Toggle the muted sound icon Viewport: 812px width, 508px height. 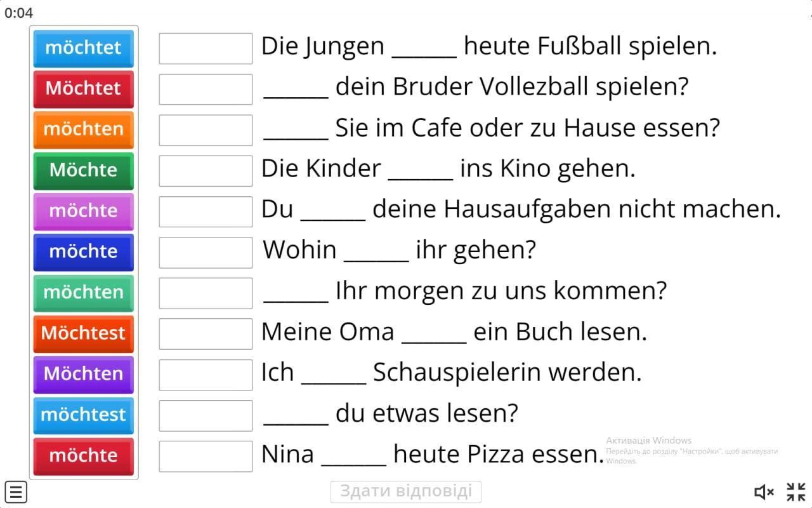[x=764, y=491]
